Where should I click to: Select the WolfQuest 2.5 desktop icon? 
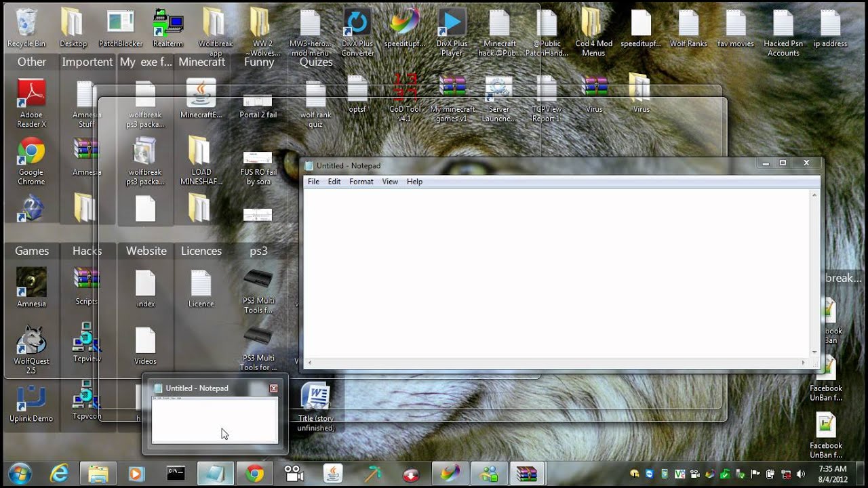(31, 350)
